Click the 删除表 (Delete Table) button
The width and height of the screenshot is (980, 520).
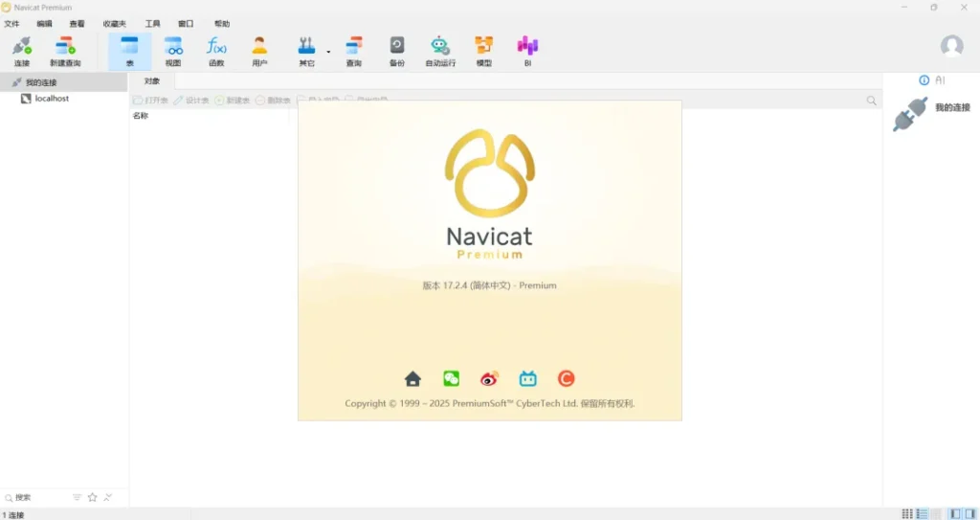pos(273,101)
